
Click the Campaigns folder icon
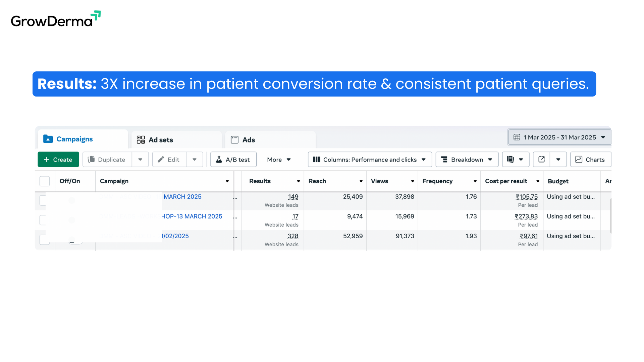coord(48,139)
